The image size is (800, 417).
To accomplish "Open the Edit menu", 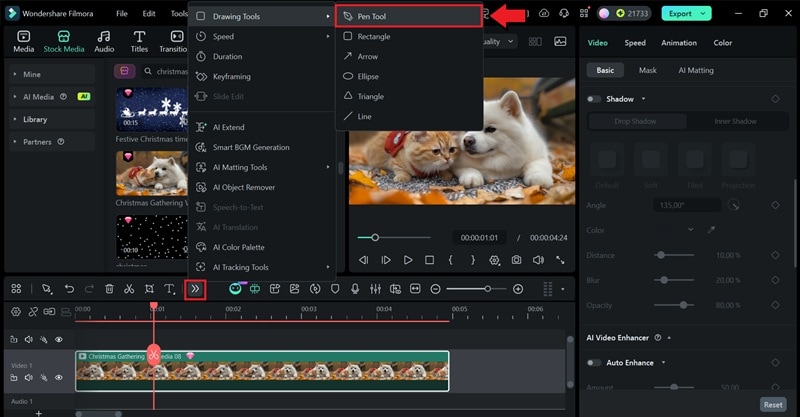I will click(149, 14).
